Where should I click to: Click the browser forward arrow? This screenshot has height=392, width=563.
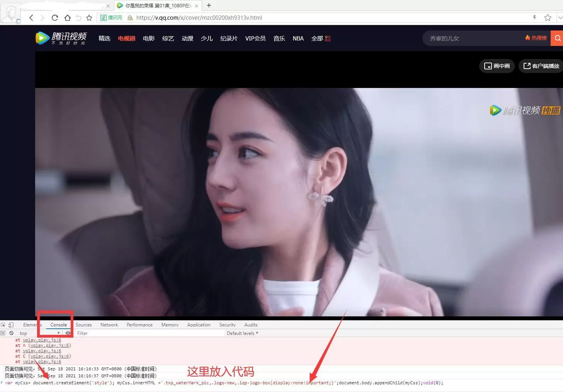point(42,18)
